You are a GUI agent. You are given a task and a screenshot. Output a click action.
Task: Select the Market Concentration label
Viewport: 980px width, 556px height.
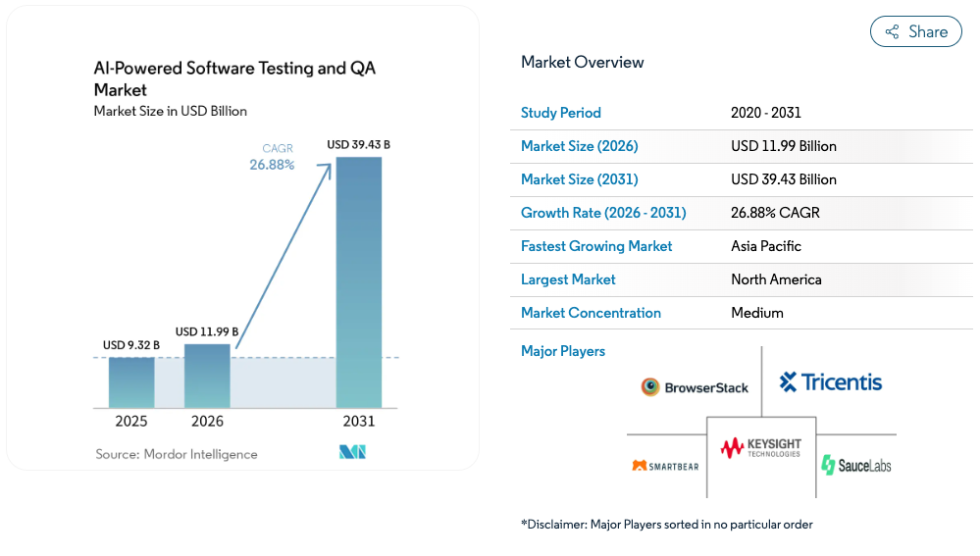[591, 313]
